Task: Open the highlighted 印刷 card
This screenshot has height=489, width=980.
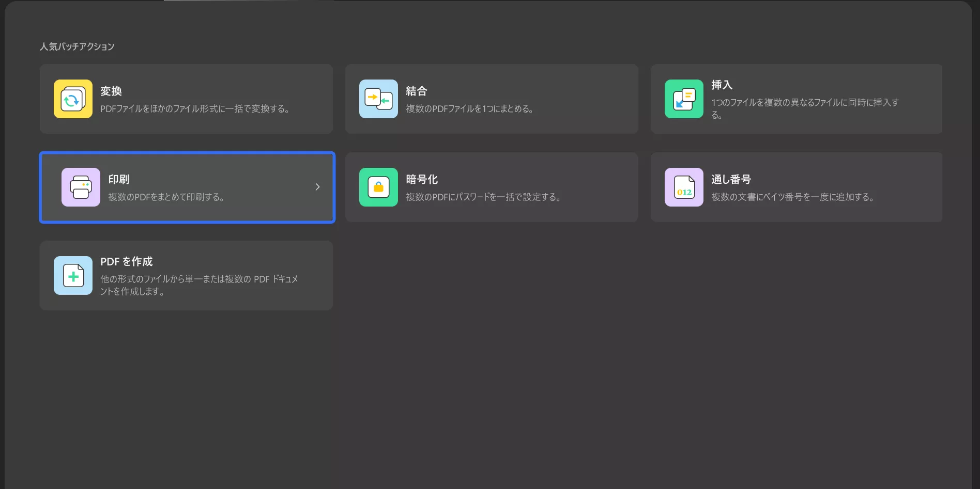Action: [186, 187]
